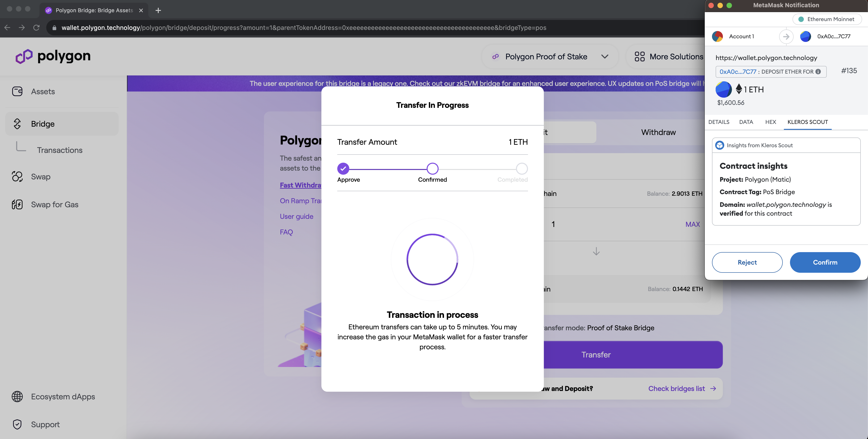This screenshot has height=439, width=868.
Task: Click the Swap icon in sidebar
Action: tap(17, 176)
